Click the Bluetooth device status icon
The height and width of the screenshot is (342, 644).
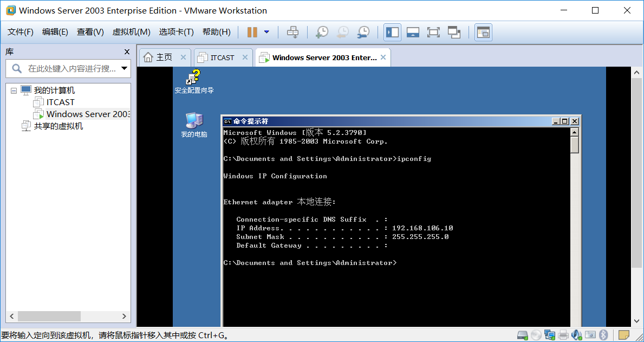point(603,335)
